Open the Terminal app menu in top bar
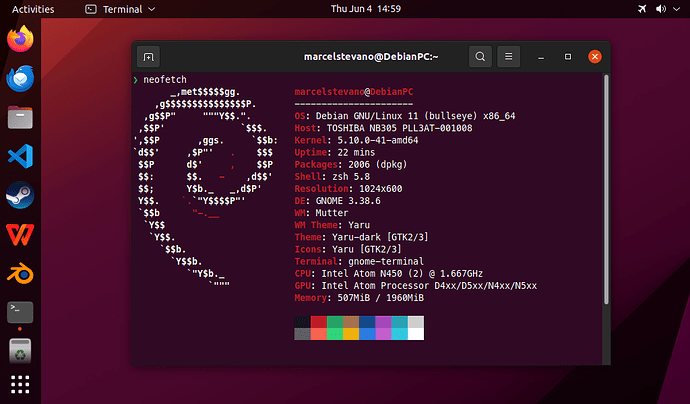 120,9
